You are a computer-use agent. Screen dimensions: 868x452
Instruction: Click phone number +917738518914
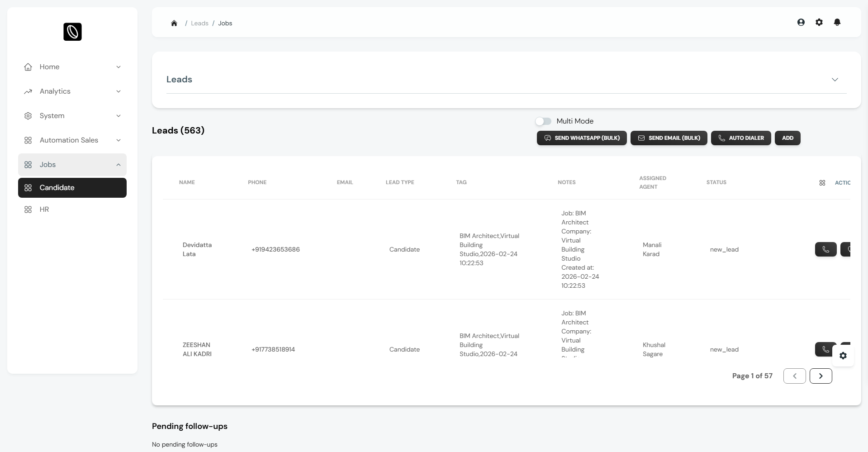click(273, 349)
